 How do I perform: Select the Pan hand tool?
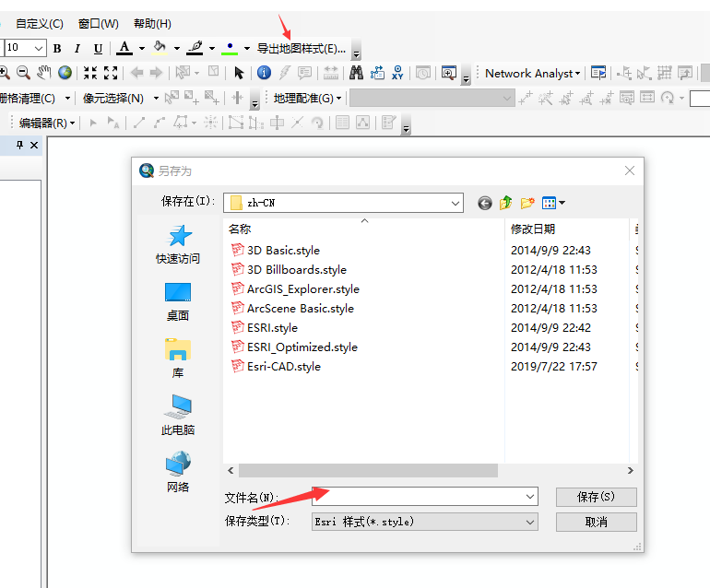44,73
